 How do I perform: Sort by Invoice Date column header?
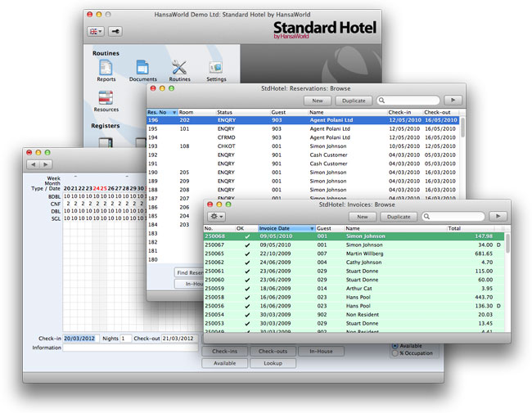tap(286, 228)
